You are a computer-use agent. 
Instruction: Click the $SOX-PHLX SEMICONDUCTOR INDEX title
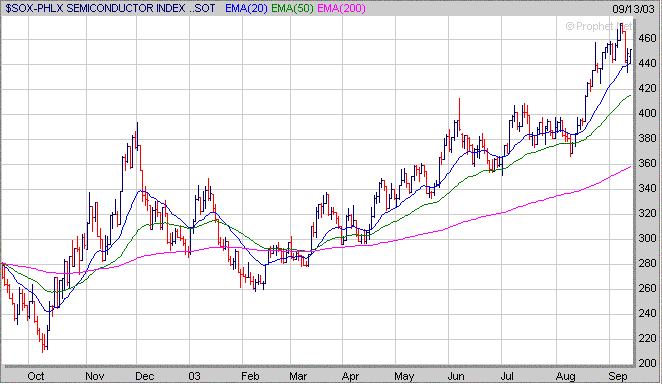95,8
